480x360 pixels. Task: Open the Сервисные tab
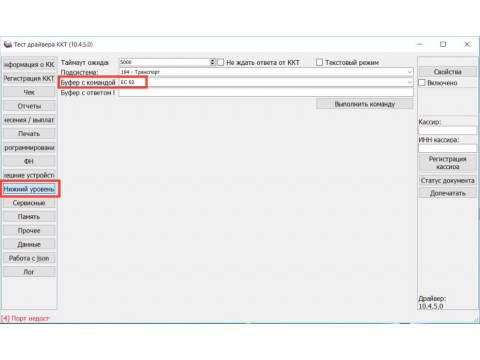(x=29, y=203)
